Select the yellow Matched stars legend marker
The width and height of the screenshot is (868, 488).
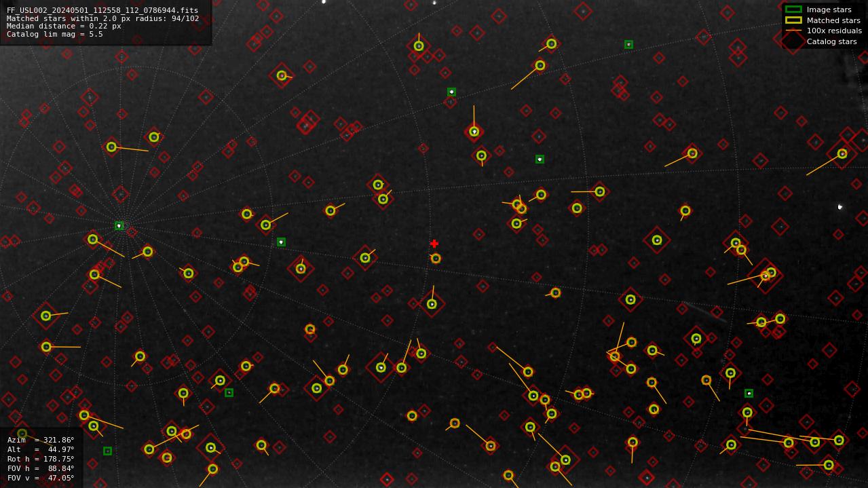793,20
